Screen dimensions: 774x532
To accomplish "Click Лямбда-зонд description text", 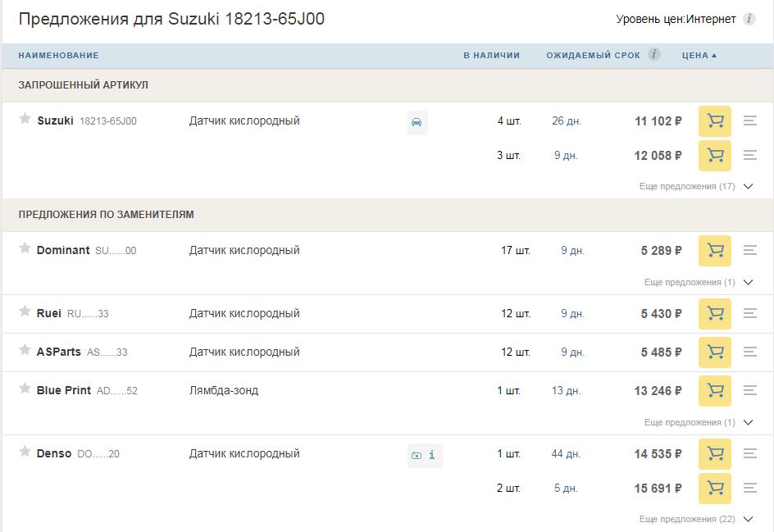I will [x=224, y=390].
